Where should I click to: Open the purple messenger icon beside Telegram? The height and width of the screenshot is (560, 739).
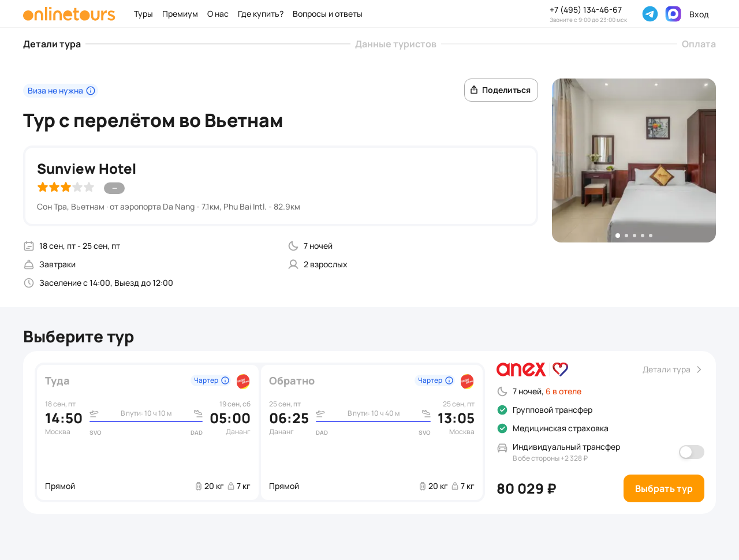tap(673, 14)
